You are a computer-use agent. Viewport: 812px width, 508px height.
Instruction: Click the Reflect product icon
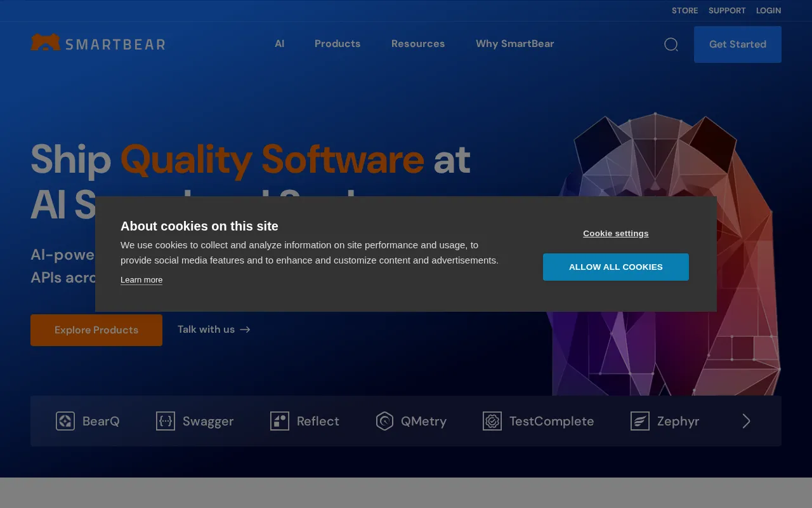[x=280, y=421]
